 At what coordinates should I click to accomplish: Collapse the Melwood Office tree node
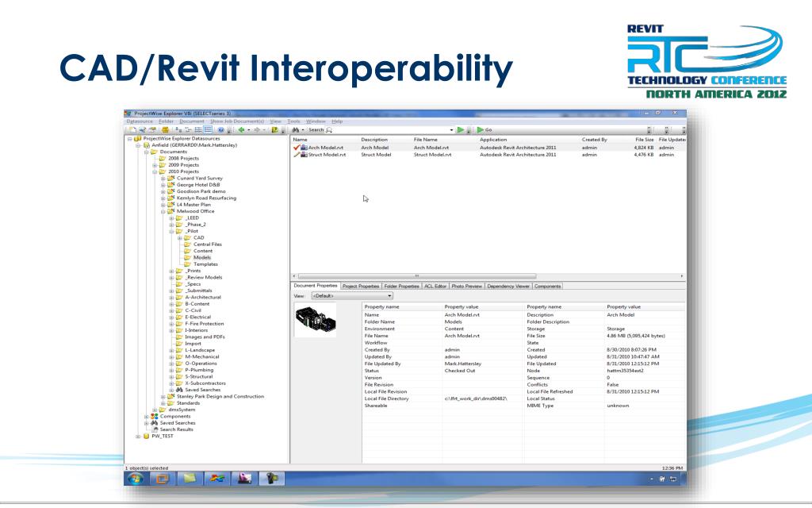163,211
